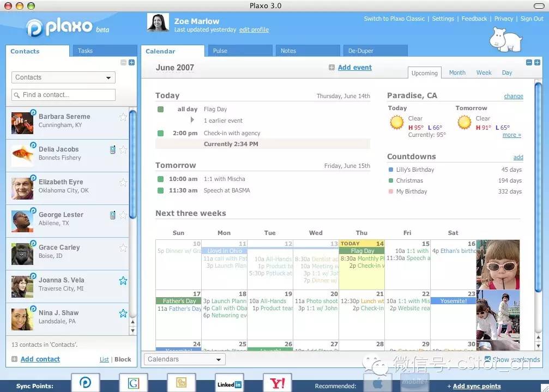Open the Google sync point icon

click(x=134, y=383)
